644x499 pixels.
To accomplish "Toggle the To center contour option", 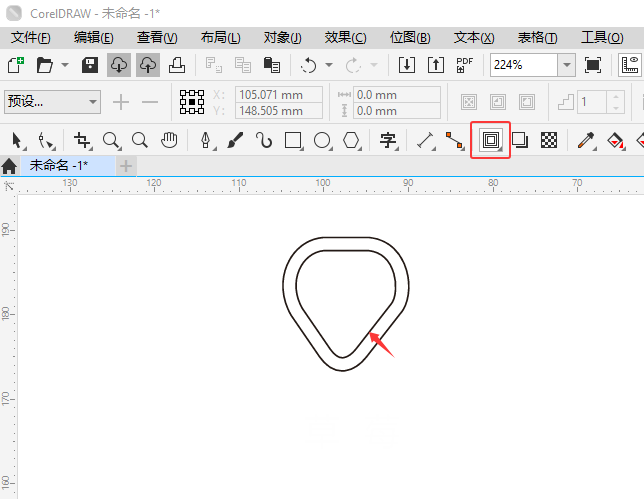I will click(x=469, y=102).
